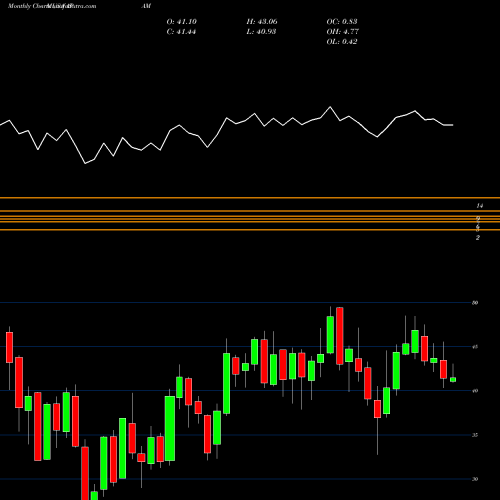
Task: Click the 30 price axis label
Action: pos(475,479)
